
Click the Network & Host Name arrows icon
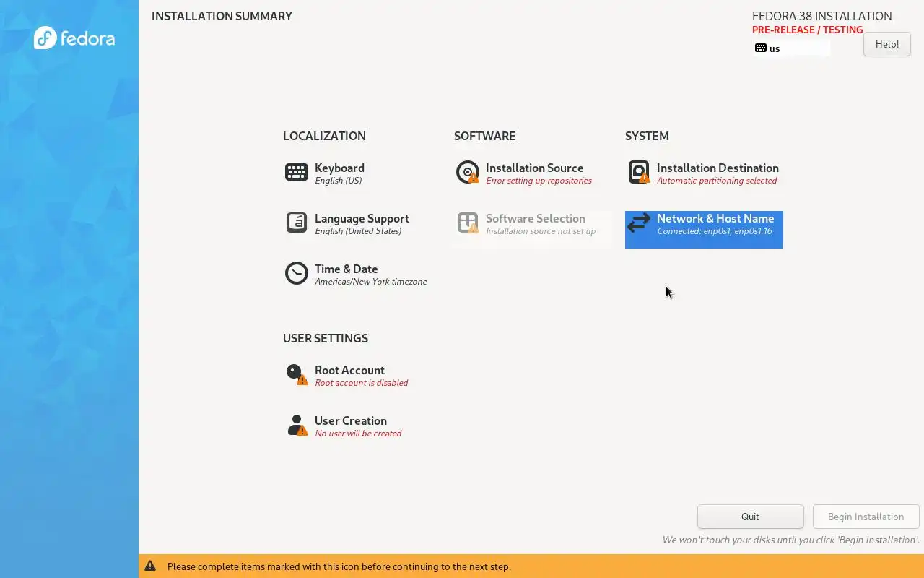click(x=639, y=223)
